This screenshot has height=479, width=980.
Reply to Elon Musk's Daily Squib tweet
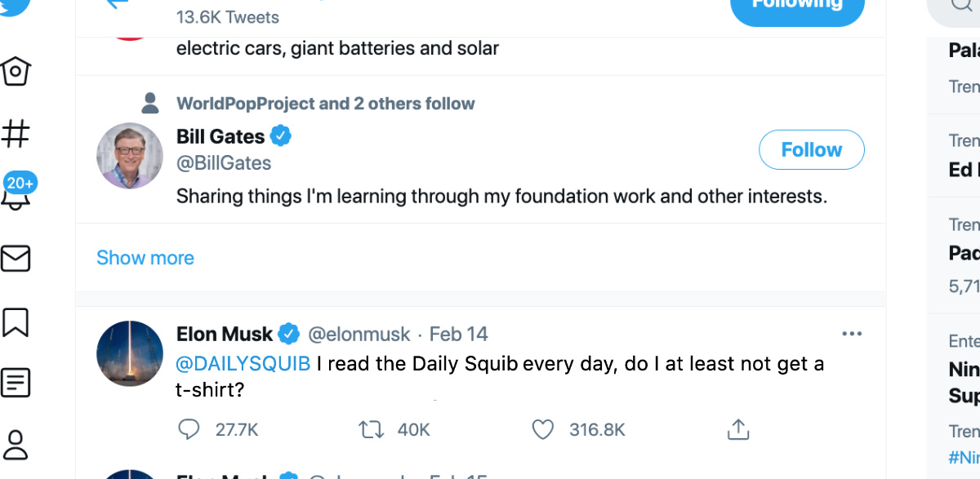pos(189,429)
